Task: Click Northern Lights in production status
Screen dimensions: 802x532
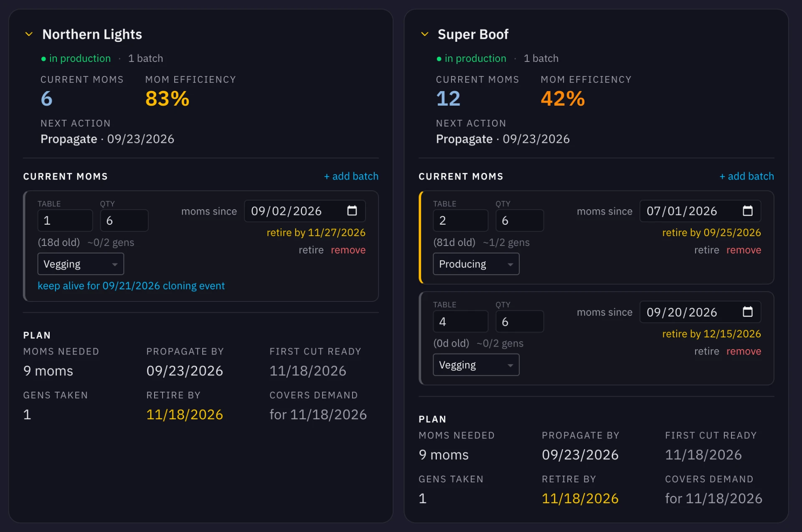Action: pyautogui.click(x=76, y=58)
